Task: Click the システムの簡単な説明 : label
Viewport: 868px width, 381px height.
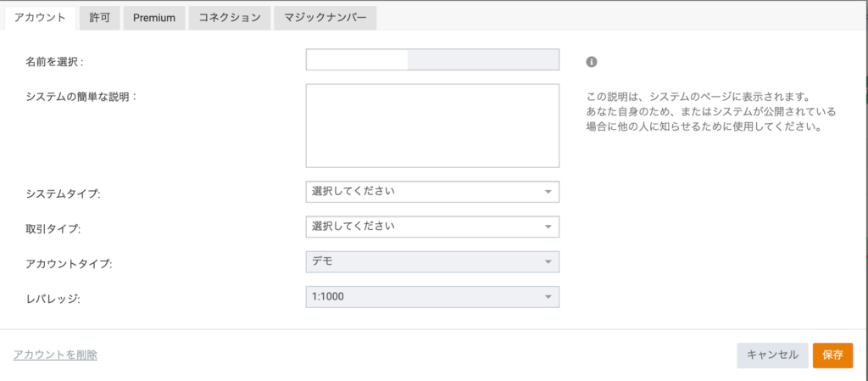Action: click(x=81, y=97)
